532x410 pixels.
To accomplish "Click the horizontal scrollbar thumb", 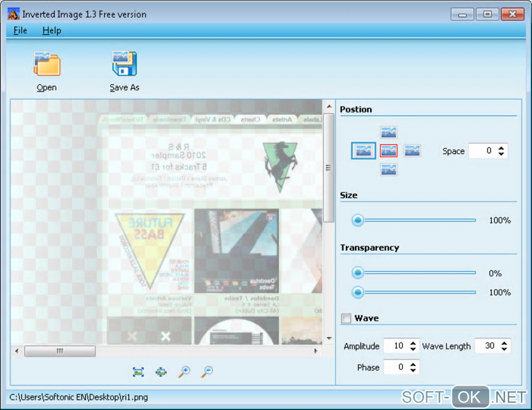I will click(x=59, y=351).
